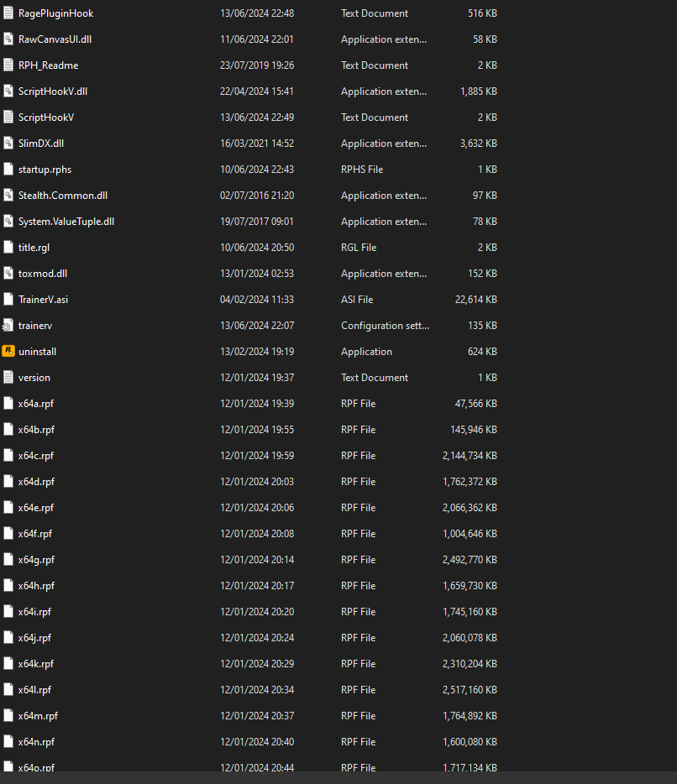Screen dimensions: 677x784
Task: Click the ScriptHookV text document name
Action: pos(46,117)
